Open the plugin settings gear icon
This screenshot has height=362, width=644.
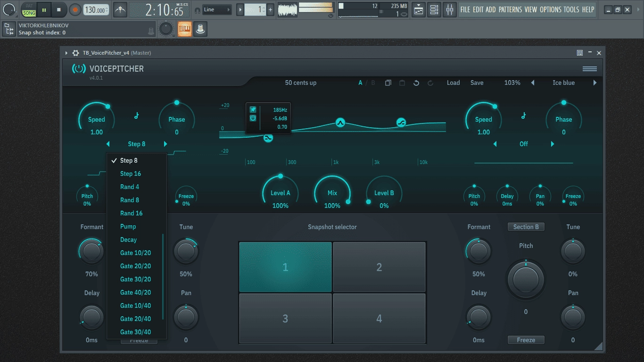(75, 53)
